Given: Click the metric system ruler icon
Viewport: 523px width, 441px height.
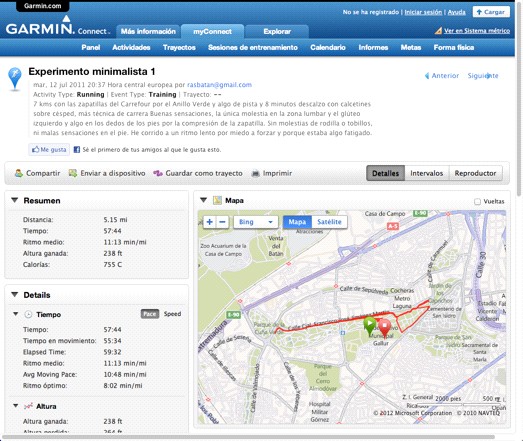Looking at the screenshot, I should coord(438,31).
